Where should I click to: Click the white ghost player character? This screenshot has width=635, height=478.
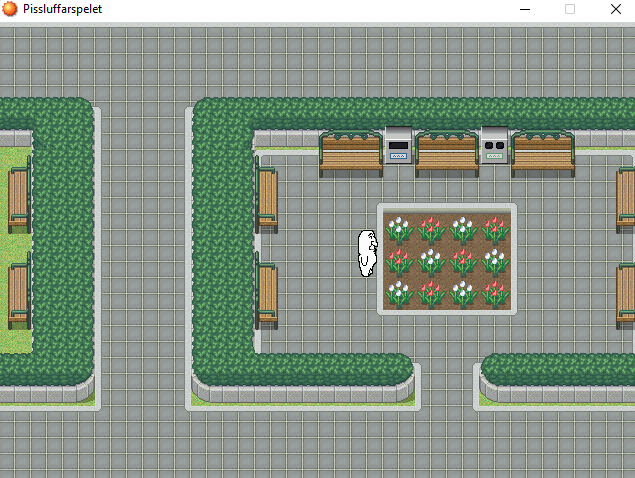click(367, 254)
